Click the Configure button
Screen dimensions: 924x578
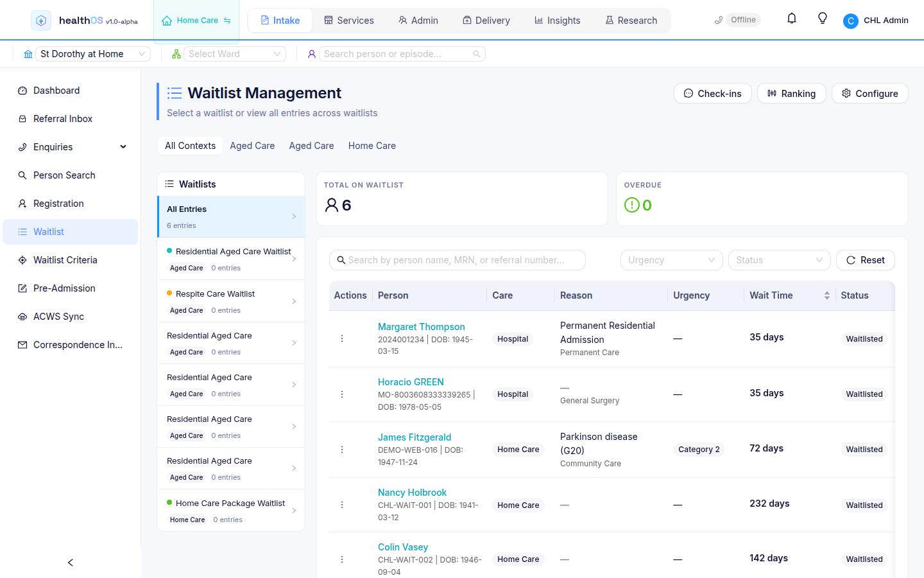pos(870,93)
